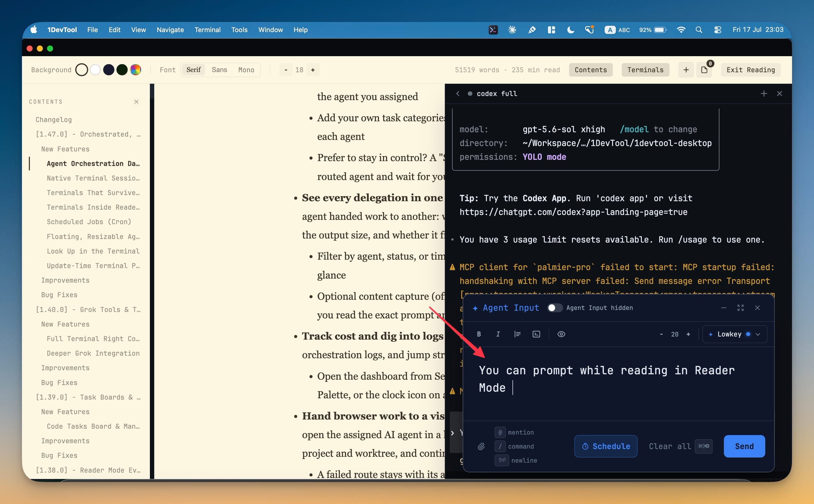Jump to [1.40.0] Grok Tools section

pyautogui.click(x=88, y=309)
